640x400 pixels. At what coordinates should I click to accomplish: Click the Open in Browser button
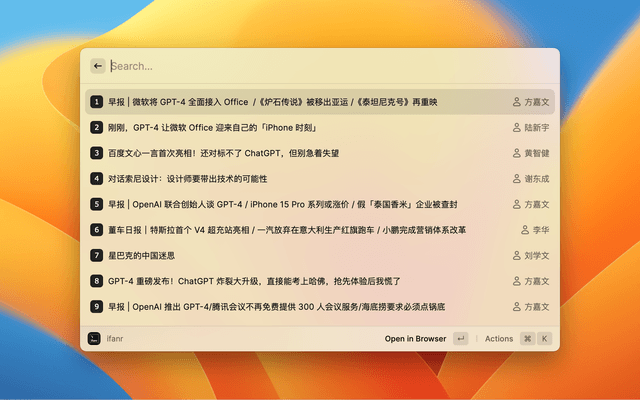pos(415,339)
